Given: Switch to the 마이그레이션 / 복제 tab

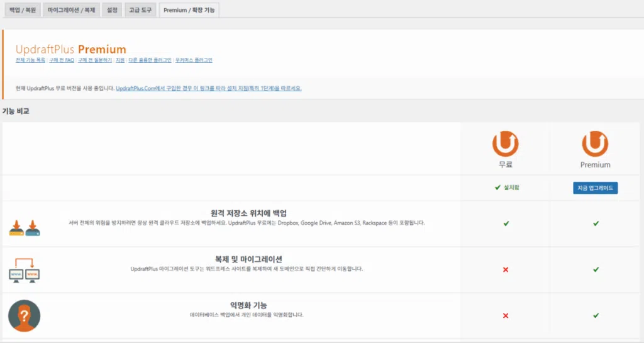Looking at the screenshot, I should pos(71,10).
